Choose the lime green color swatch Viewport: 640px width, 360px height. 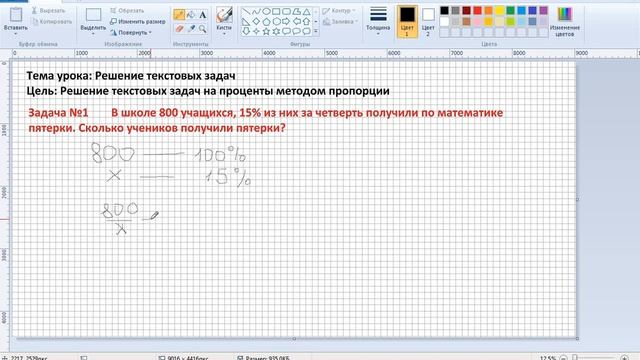click(511, 21)
